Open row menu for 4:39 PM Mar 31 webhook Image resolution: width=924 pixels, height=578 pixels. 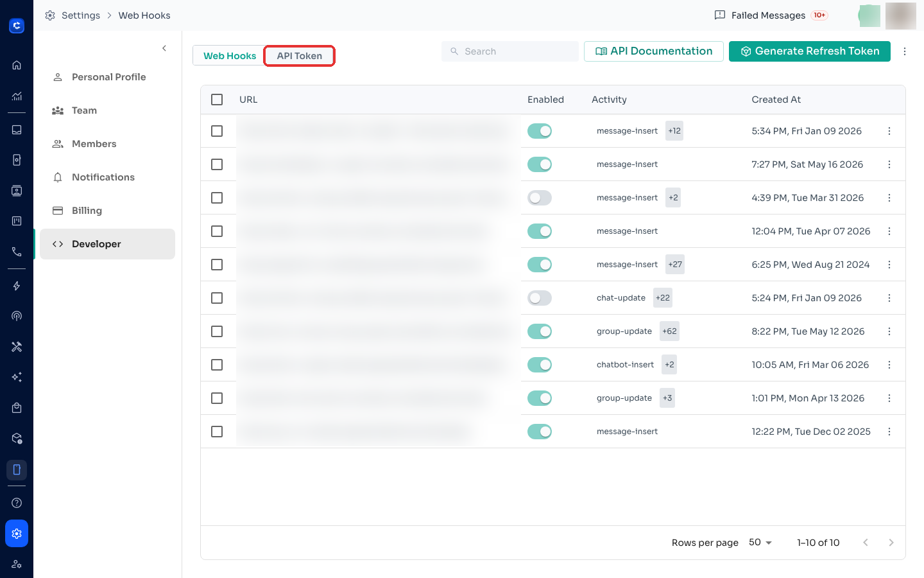point(889,198)
